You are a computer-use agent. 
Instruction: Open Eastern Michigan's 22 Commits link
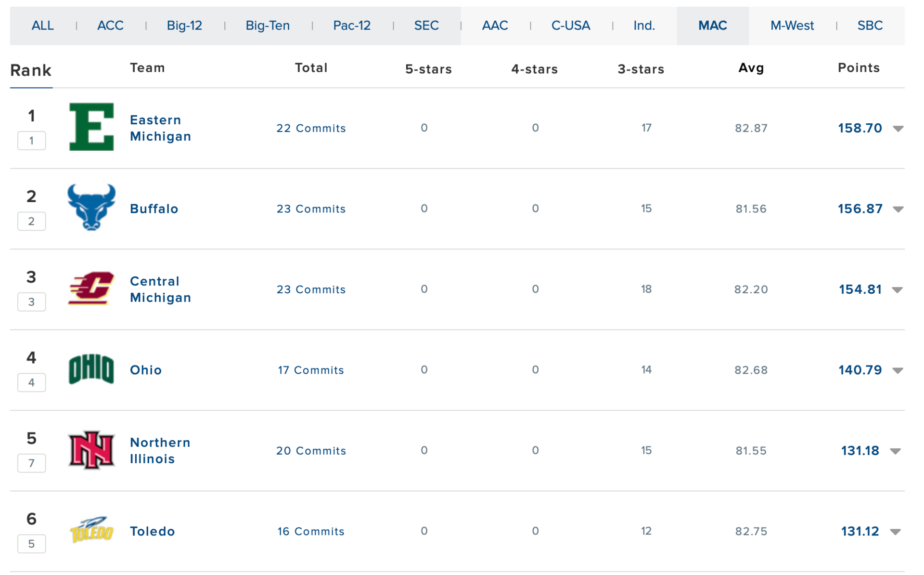click(x=311, y=128)
